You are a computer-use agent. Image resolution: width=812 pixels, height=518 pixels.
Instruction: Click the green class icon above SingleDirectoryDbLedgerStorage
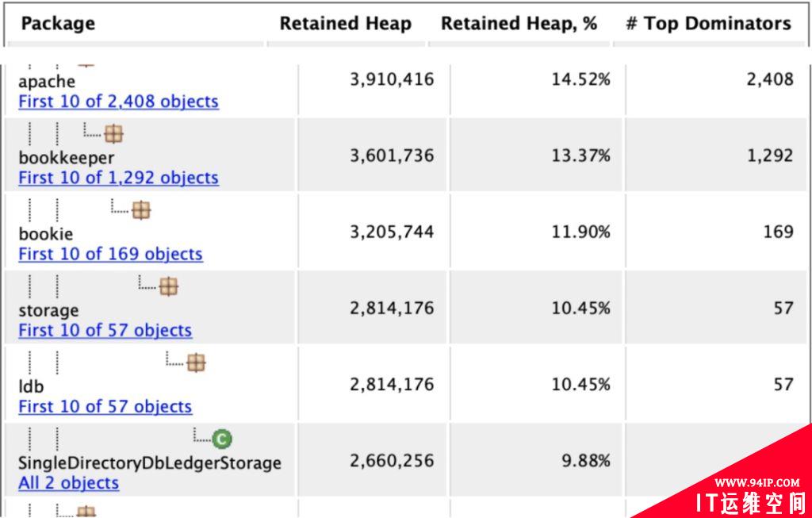pyautogui.click(x=222, y=439)
